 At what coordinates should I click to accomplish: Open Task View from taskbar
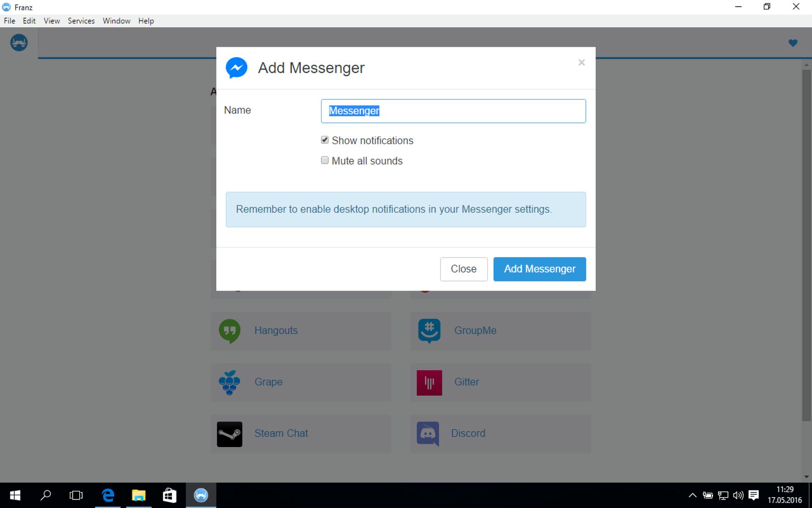pos(76,495)
